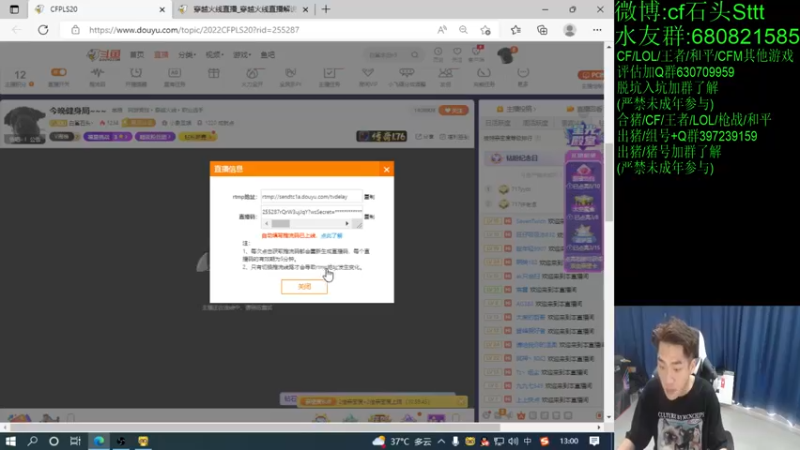The image size is (800, 450).
Task: Open the 粉丝纪念日 banner
Action: pos(524,158)
